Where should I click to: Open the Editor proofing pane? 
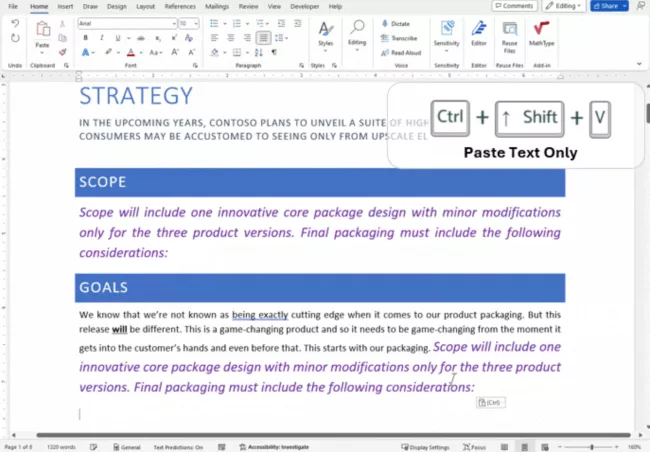pyautogui.click(x=479, y=34)
